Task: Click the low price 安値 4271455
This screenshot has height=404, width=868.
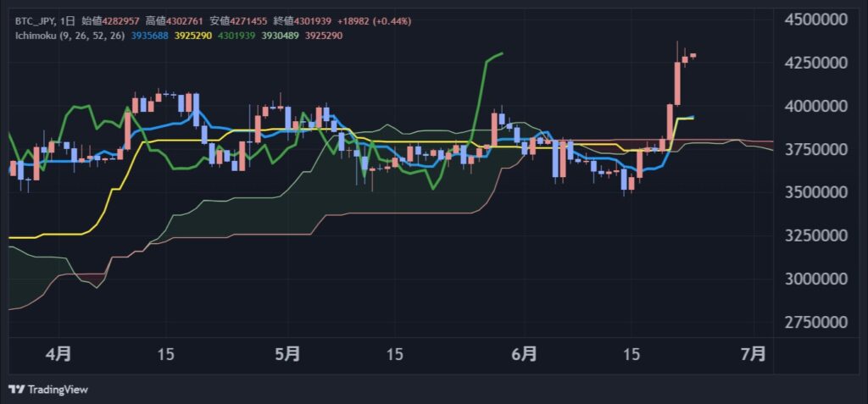Action: (239, 21)
